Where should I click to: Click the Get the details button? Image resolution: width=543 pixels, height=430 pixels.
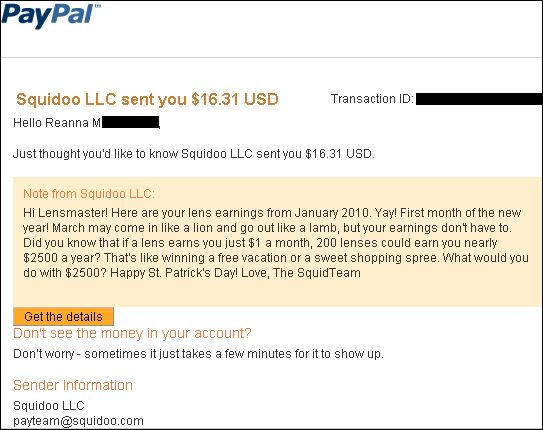click(63, 316)
